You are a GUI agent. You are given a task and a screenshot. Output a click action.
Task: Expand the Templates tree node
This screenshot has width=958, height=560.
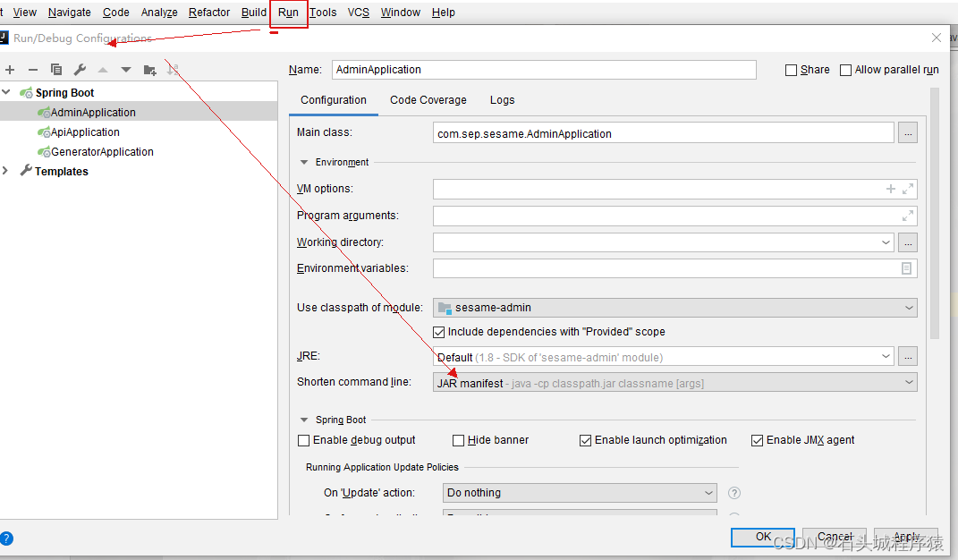point(4,171)
